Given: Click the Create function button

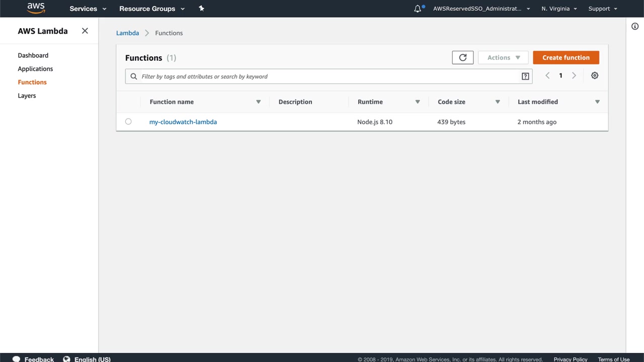Looking at the screenshot, I should (566, 58).
